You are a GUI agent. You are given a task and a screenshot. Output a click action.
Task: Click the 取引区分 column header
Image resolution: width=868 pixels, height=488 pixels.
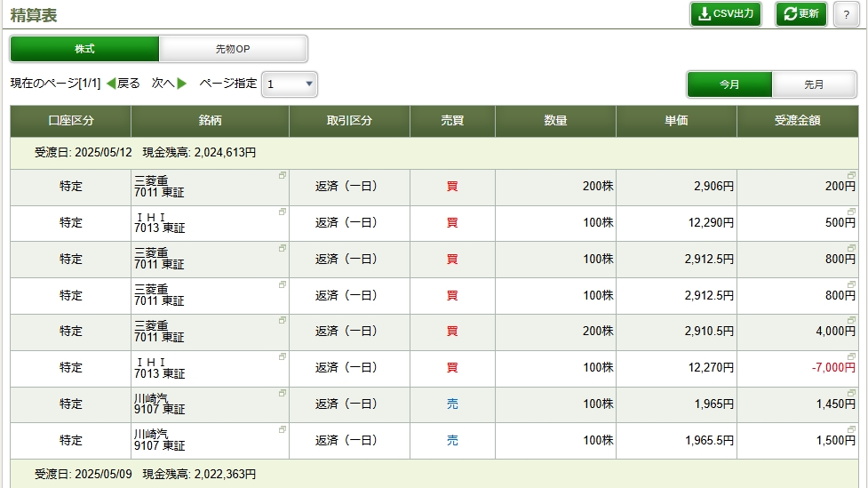349,121
